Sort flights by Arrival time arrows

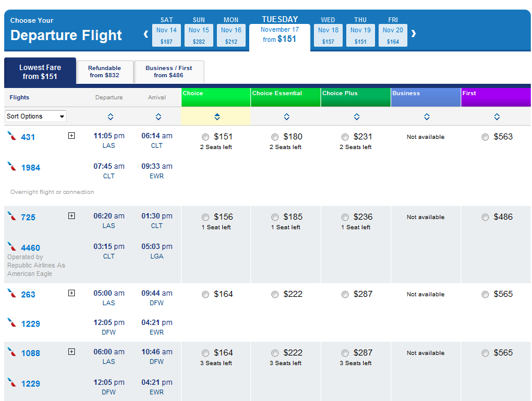pos(158,117)
